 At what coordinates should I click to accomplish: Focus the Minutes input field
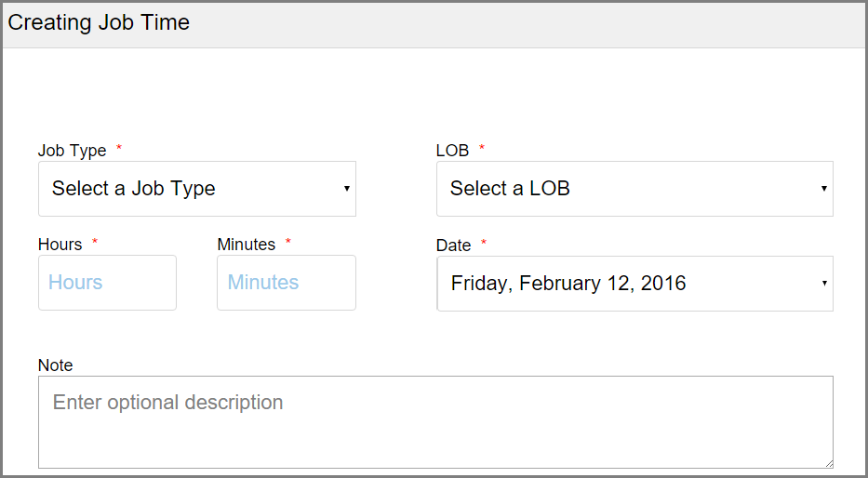click(286, 283)
